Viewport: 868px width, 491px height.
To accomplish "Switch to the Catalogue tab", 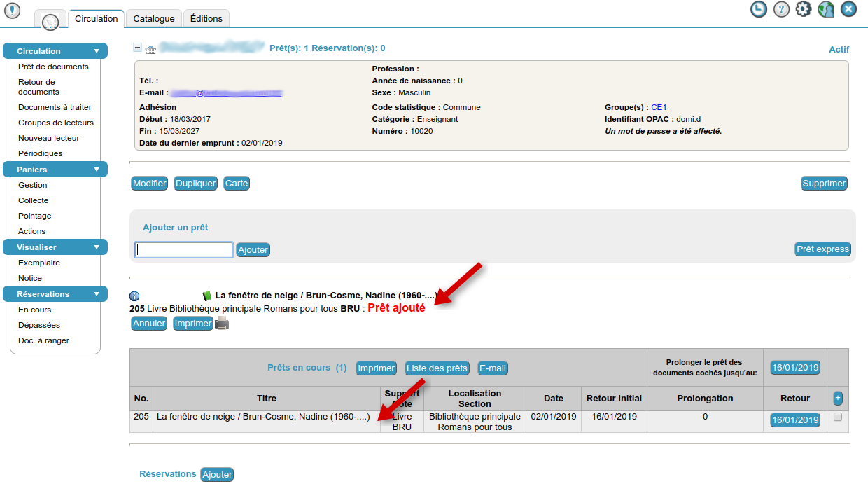I will 154,19.
